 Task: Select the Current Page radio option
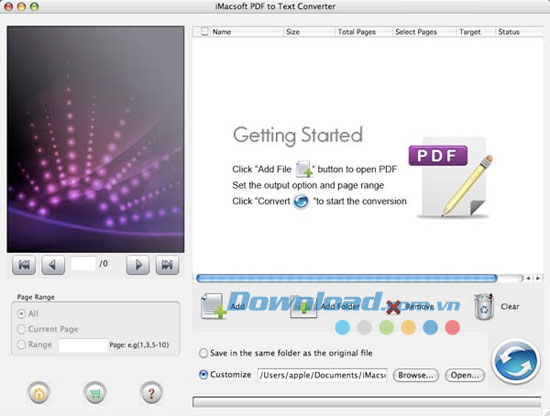pos(21,329)
